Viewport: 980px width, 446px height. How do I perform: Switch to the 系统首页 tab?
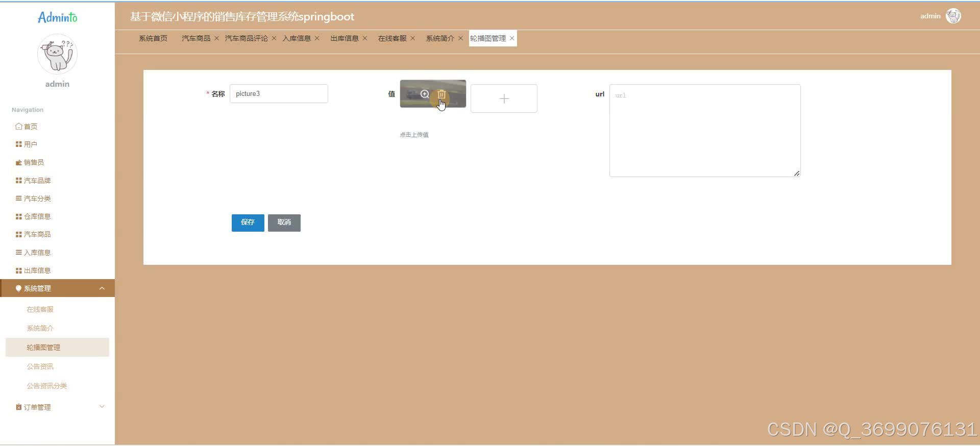[153, 38]
